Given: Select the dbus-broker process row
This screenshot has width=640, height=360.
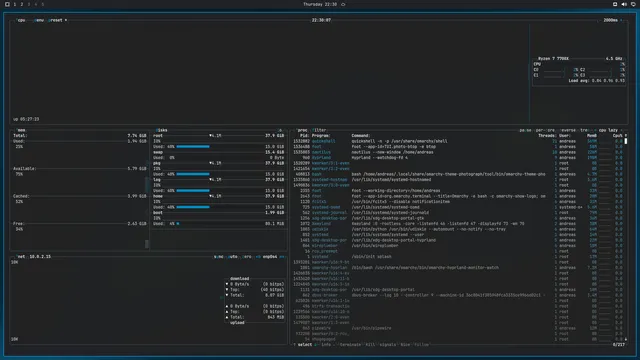Looking at the screenshot, I should 457,295.
